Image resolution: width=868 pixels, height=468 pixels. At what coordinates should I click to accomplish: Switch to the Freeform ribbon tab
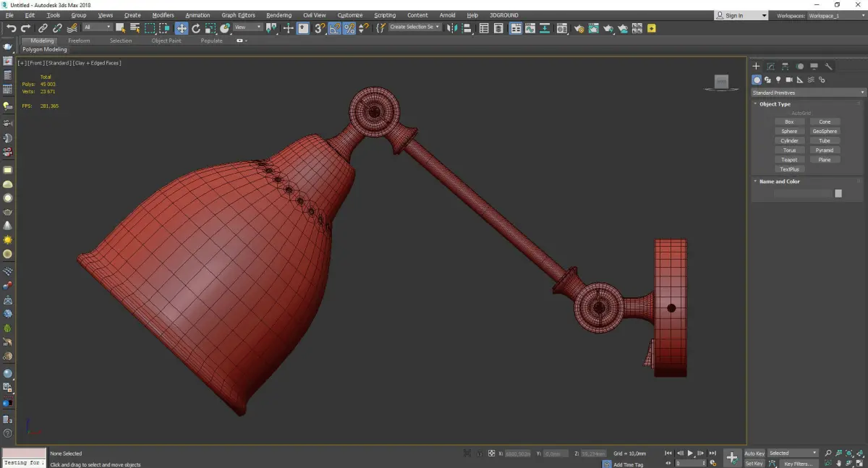click(x=79, y=41)
